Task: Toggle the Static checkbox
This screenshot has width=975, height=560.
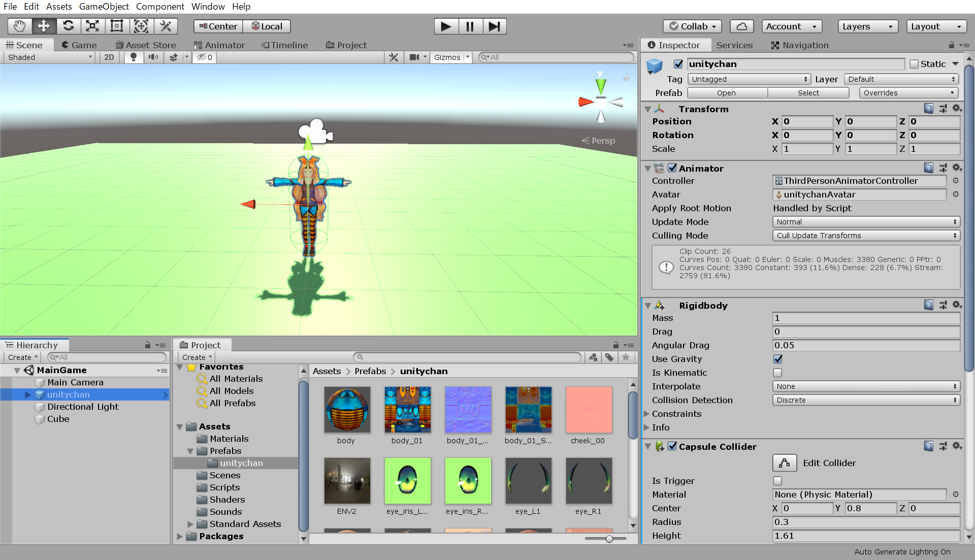Action: pos(914,64)
